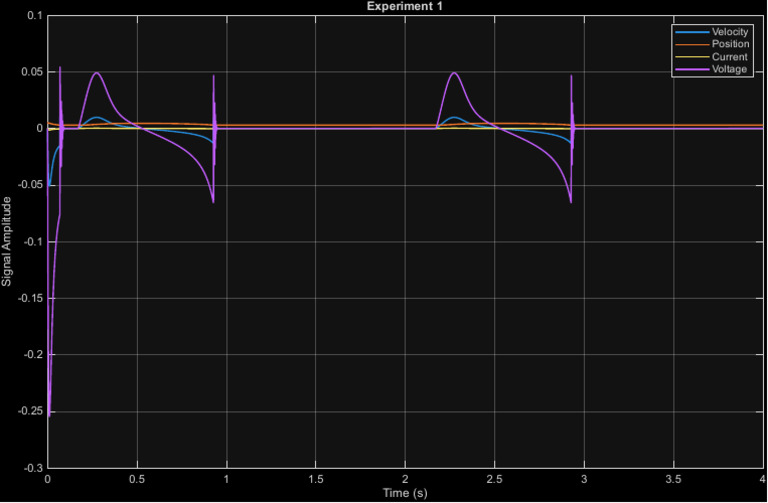The image size is (768, 503).
Task: Click the purple Voltage line sample in legend
Action: [x=692, y=70]
